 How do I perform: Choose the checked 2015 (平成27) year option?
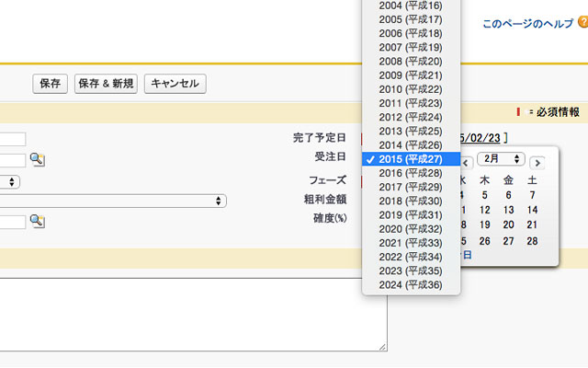(411, 159)
